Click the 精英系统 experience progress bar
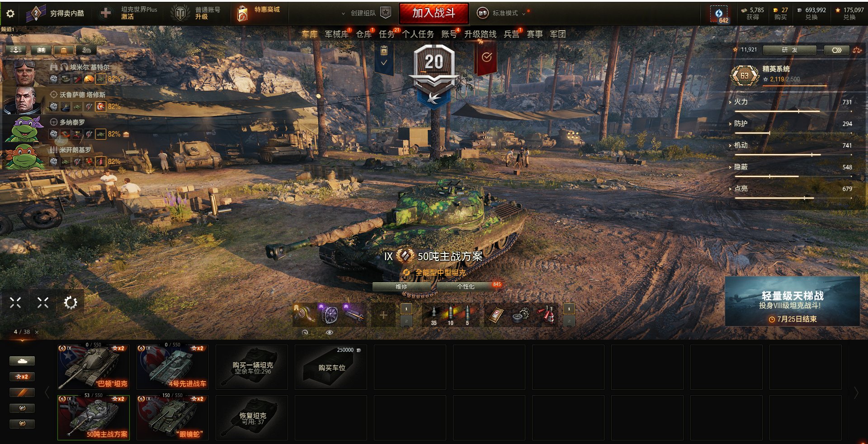This screenshot has width=868, height=444. pyautogui.click(x=795, y=85)
